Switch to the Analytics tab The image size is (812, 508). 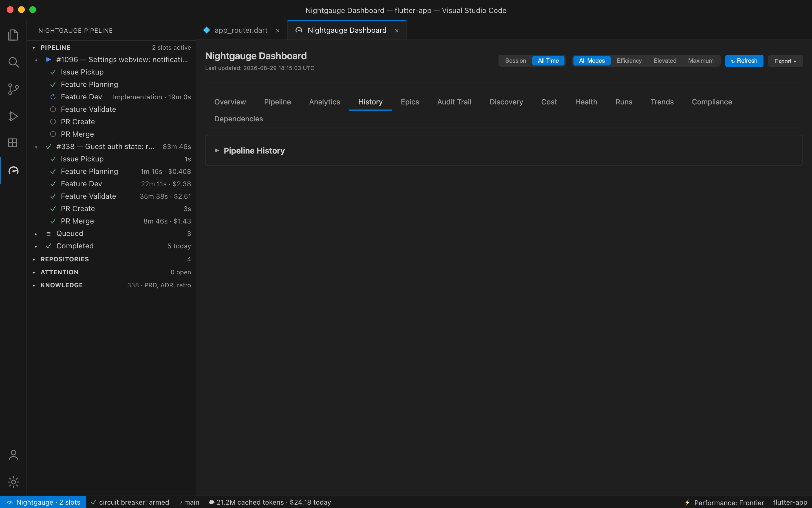[325, 102]
